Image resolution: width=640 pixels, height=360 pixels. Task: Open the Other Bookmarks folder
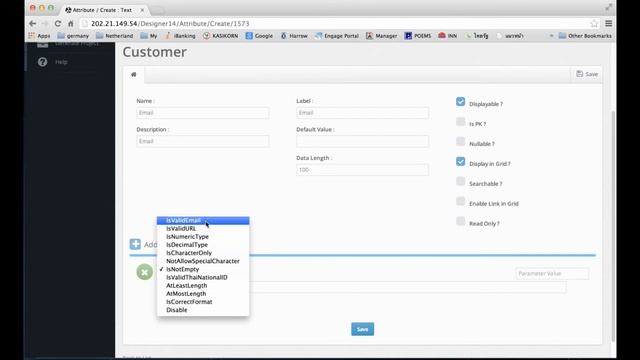point(585,36)
